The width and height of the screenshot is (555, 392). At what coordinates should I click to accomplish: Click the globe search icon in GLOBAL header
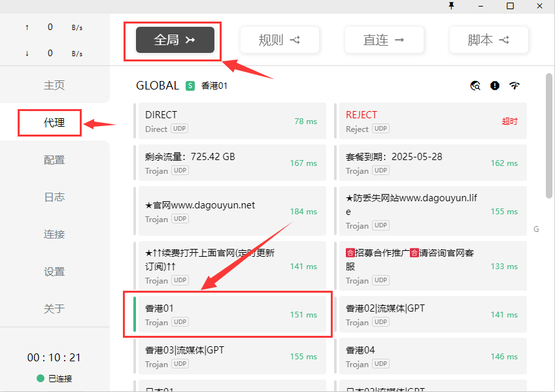click(475, 86)
